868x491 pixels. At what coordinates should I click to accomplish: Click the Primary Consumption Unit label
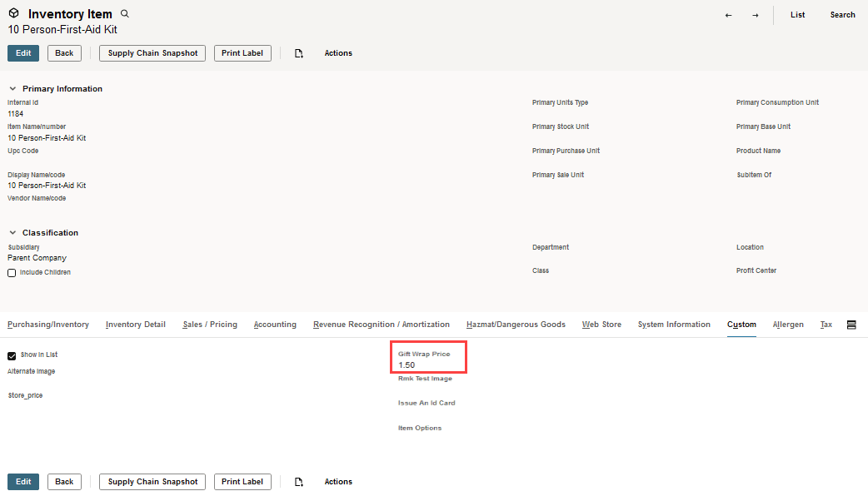(777, 102)
